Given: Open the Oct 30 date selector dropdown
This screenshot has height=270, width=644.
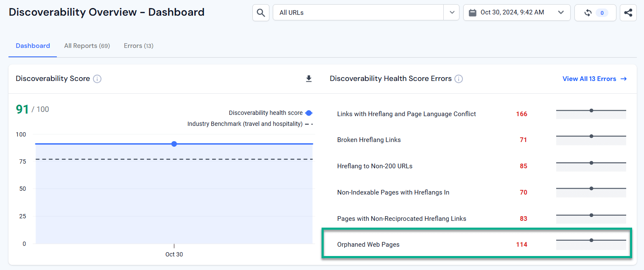Looking at the screenshot, I should point(561,12).
